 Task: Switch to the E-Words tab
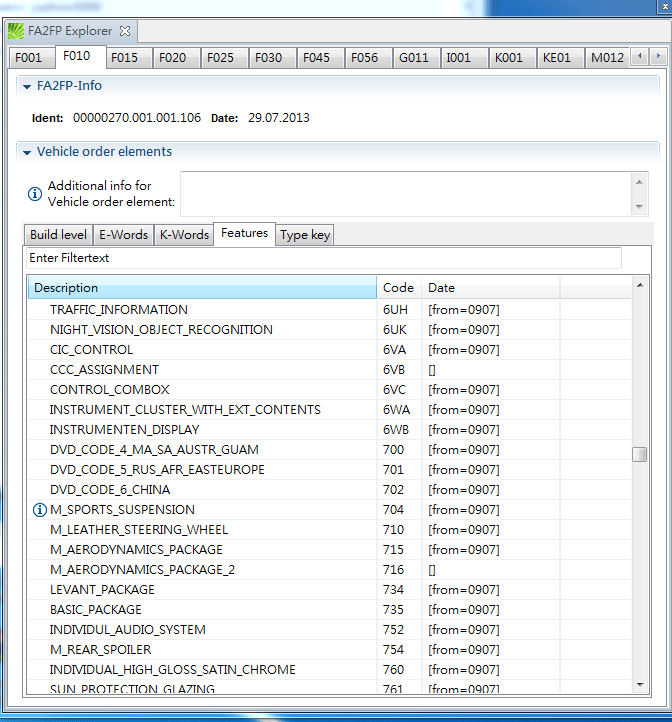(123, 235)
